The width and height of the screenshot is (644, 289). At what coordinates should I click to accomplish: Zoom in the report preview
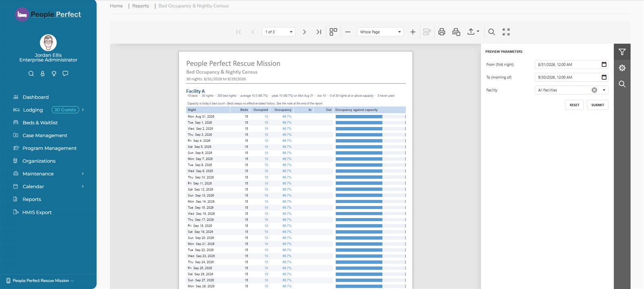413,32
